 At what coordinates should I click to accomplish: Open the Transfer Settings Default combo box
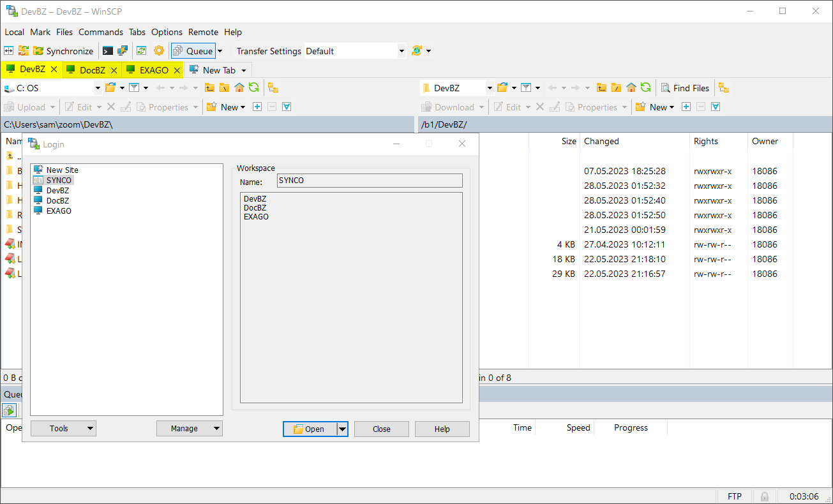click(x=355, y=51)
